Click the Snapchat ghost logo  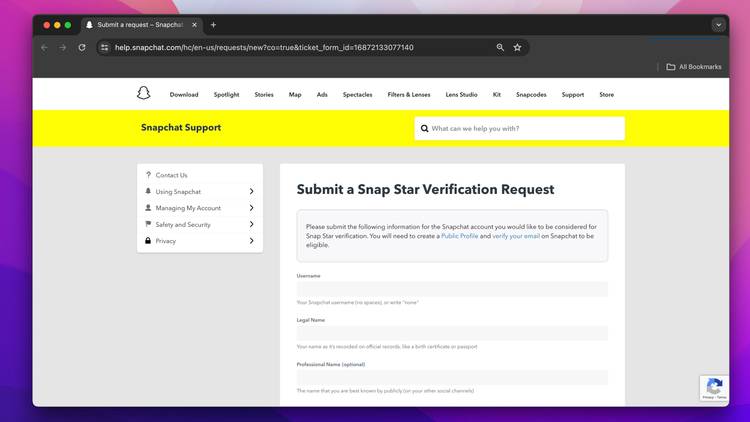143,94
